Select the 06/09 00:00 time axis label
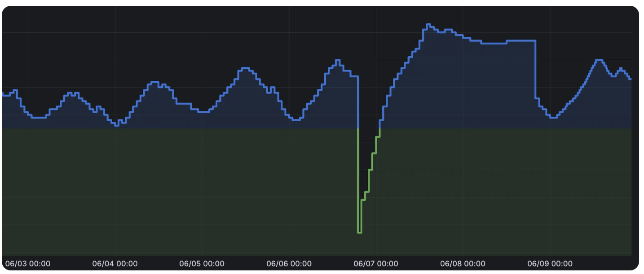The image size is (644, 274). point(550,264)
